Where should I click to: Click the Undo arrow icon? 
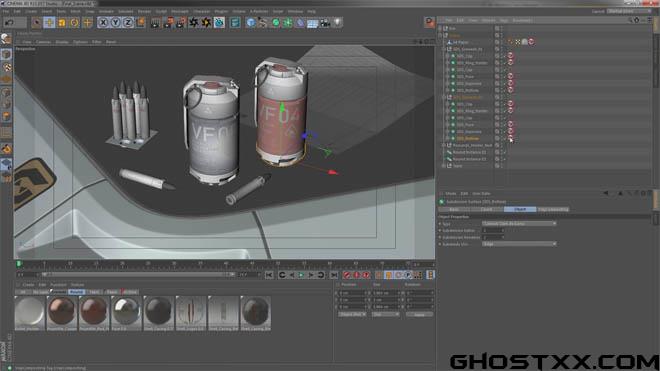tap(10, 22)
